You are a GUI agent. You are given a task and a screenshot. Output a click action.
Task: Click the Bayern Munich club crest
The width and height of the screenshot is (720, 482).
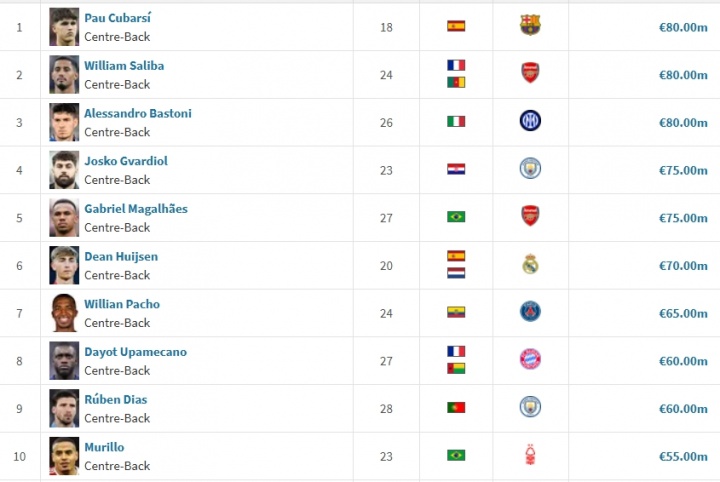[x=530, y=360]
